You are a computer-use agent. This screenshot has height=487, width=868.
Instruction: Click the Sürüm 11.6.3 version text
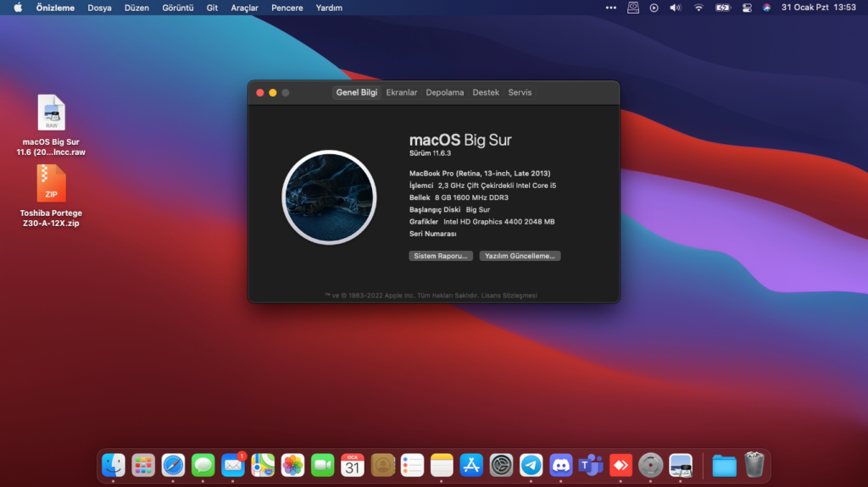pyautogui.click(x=430, y=153)
